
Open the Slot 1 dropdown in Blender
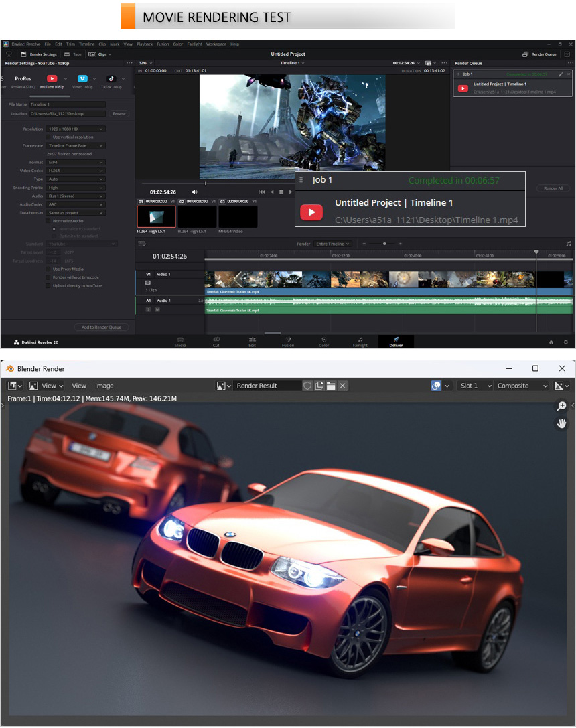click(475, 386)
